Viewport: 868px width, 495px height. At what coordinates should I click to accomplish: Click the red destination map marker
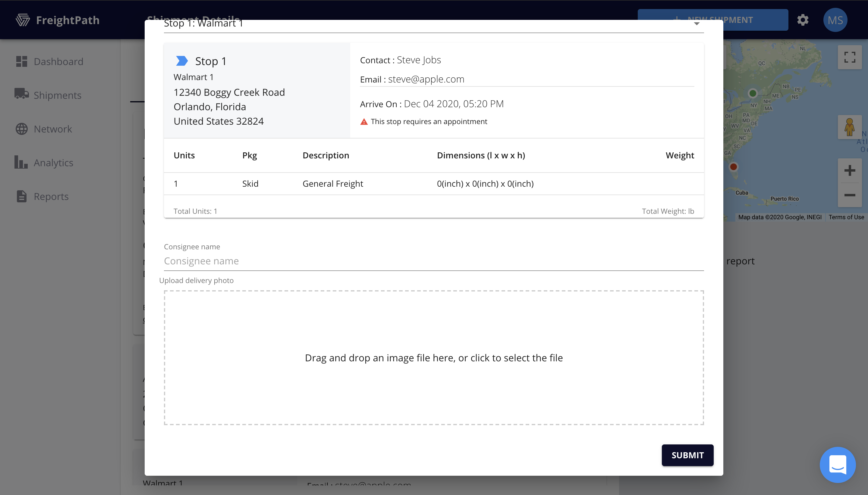[734, 167]
